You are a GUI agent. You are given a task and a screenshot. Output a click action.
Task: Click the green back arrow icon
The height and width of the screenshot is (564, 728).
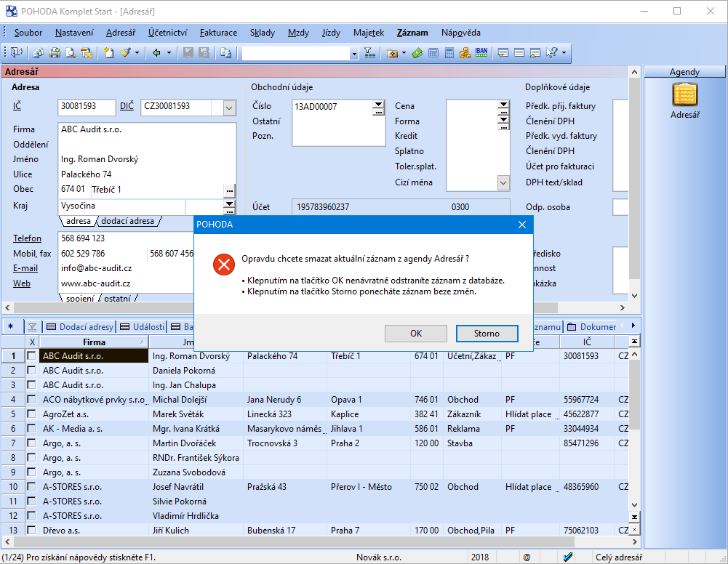tap(156, 53)
